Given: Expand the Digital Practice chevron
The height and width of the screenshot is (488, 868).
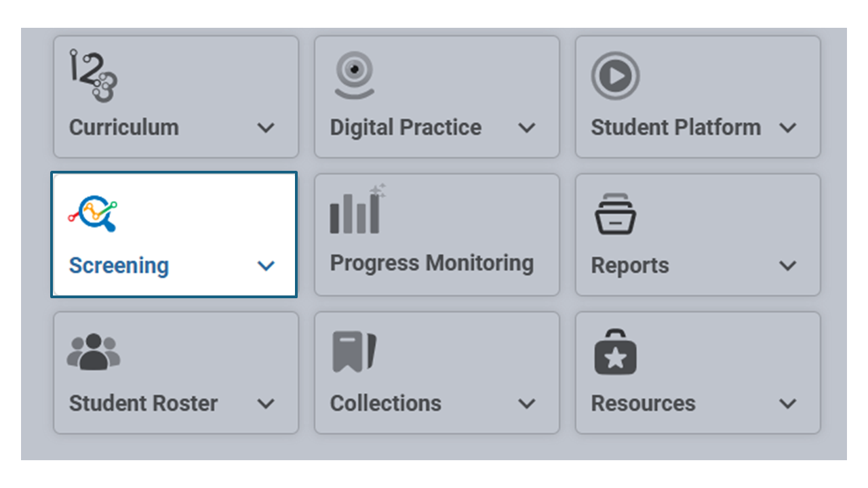Looking at the screenshot, I should coord(527,127).
